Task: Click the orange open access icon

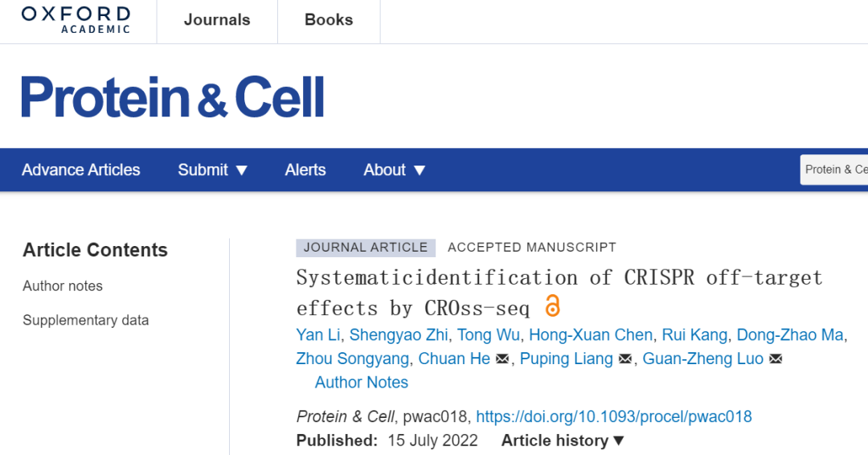Action: (x=552, y=305)
